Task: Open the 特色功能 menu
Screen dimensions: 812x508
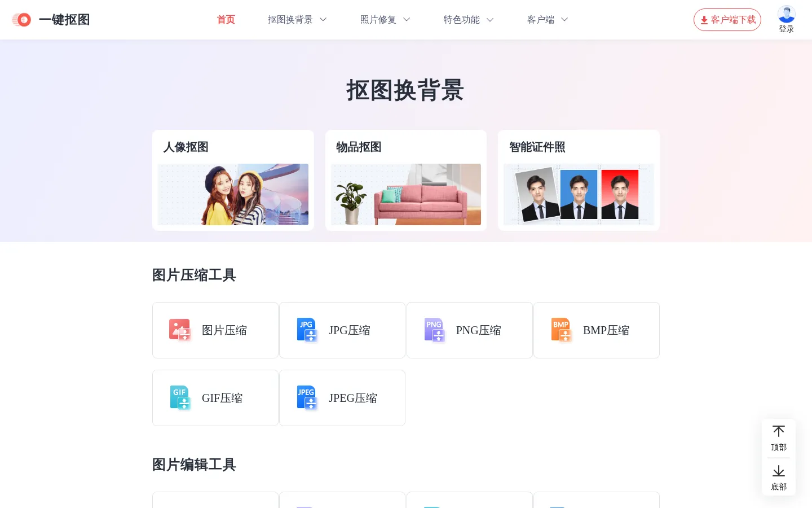Action: coord(462,20)
